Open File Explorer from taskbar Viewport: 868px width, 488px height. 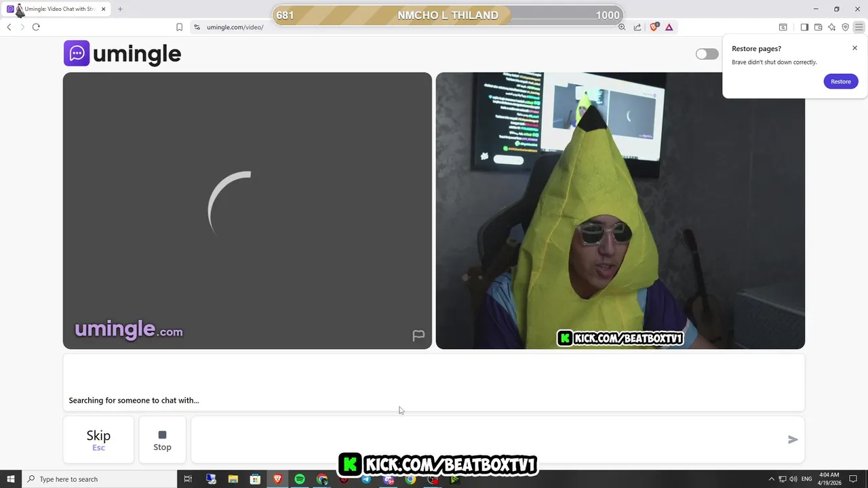233,479
